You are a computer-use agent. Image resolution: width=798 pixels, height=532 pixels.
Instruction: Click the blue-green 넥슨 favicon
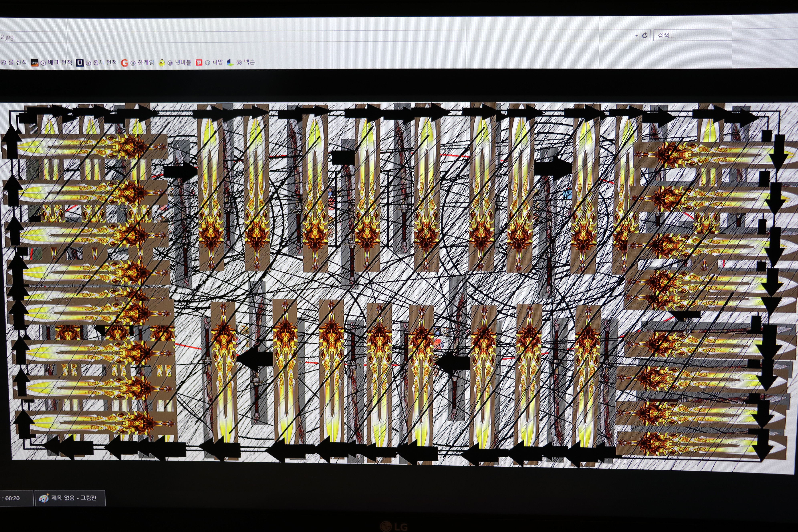[230, 62]
